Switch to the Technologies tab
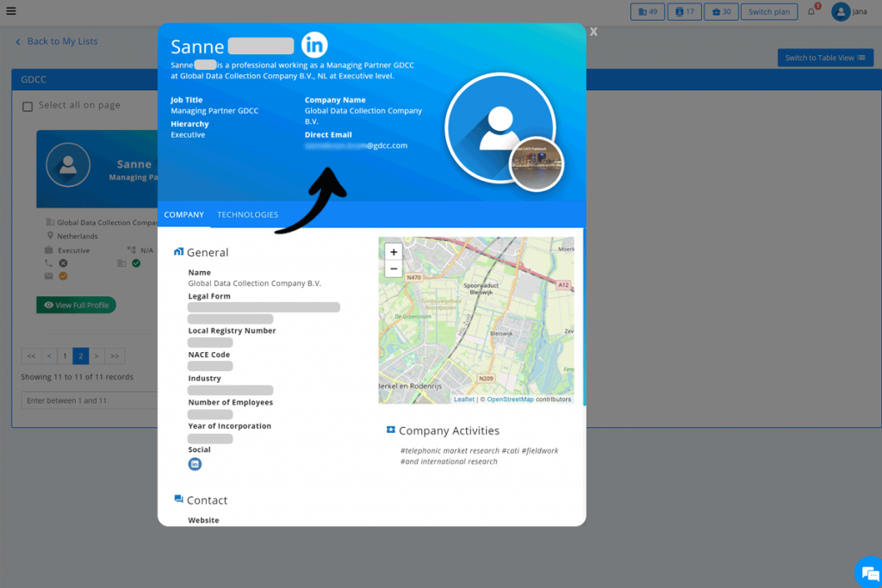Screen dimensions: 882x588 (247, 214)
